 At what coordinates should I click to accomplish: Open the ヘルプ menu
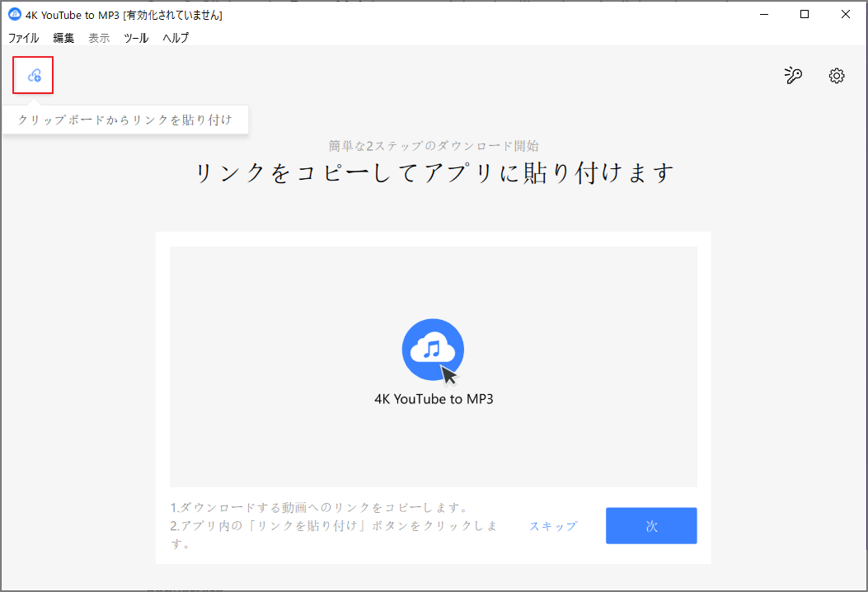[x=176, y=38]
